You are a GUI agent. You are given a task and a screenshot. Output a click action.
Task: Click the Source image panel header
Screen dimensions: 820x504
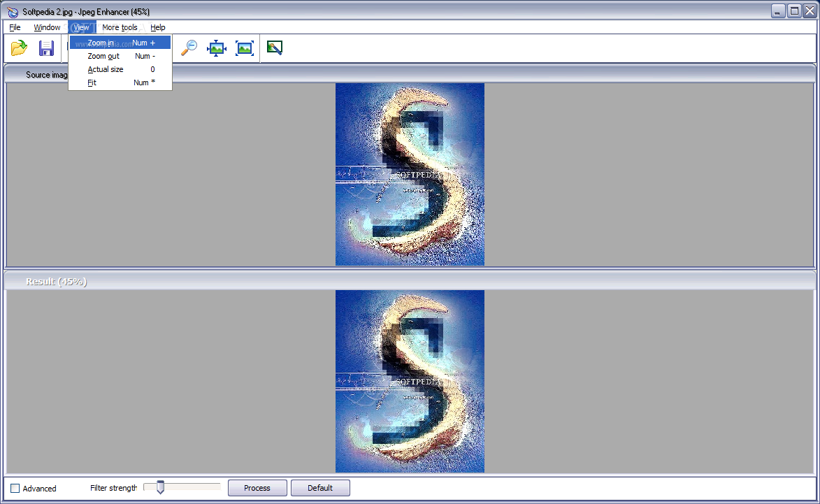click(410, 74)
